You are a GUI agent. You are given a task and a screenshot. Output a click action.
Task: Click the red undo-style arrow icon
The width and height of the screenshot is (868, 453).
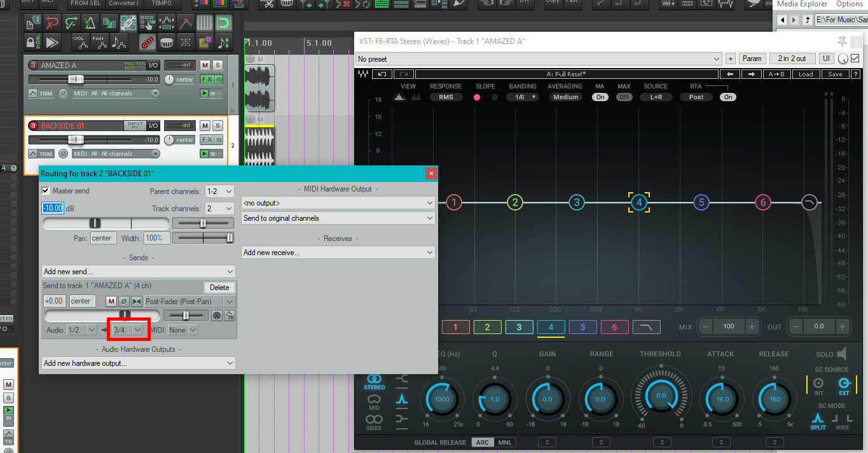coord(52,24)
